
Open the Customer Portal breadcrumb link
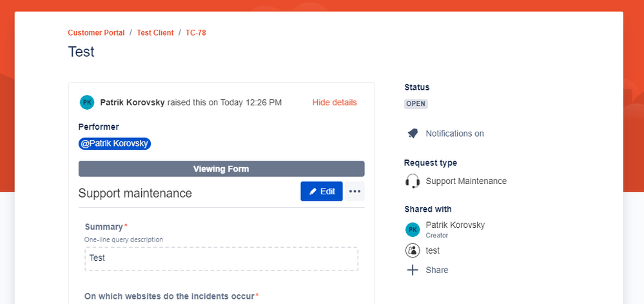coord(96,33)
